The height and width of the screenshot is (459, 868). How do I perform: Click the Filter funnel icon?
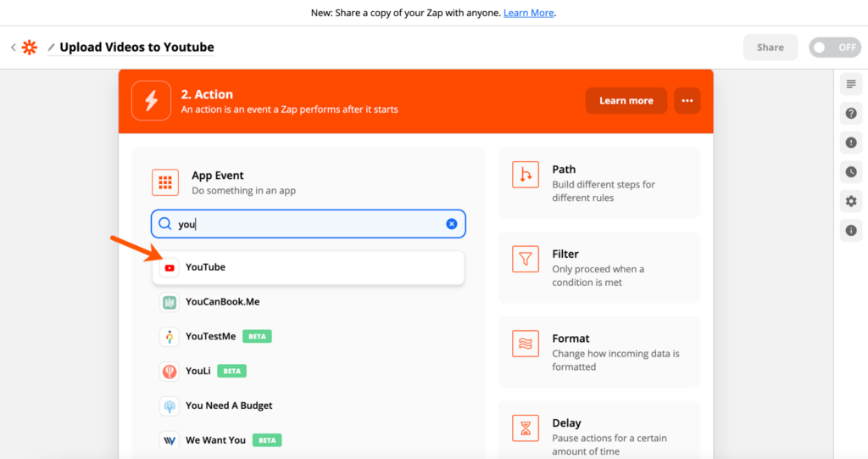click(526, 259)
